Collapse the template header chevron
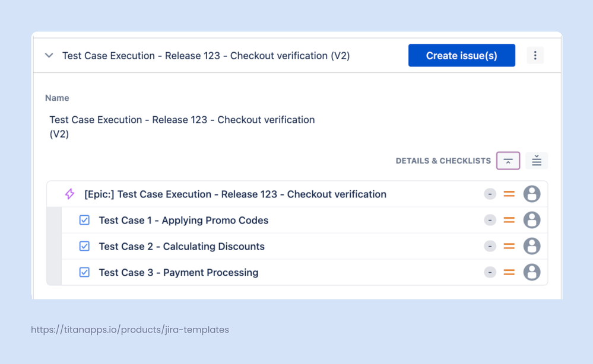593x364 pixels. click(x=49, y=55)
